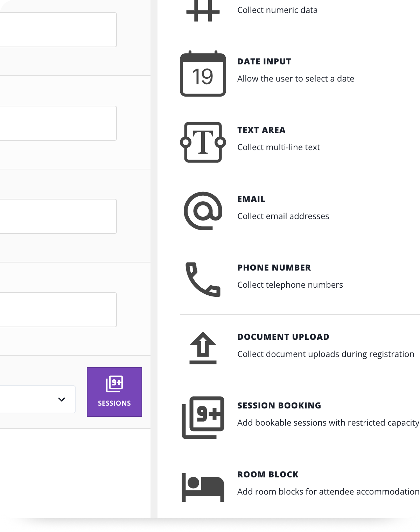Pick the Phone Number handset icon
Image resolution: width=420 pixels, height=532 pixels.
pyautogui.click(x=203, y=279)
